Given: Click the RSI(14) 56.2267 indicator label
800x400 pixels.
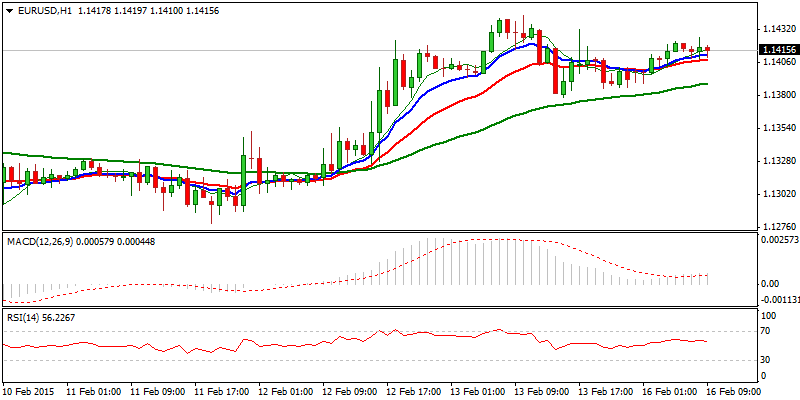Looking at the screenshot, I should tap(42, 317).
